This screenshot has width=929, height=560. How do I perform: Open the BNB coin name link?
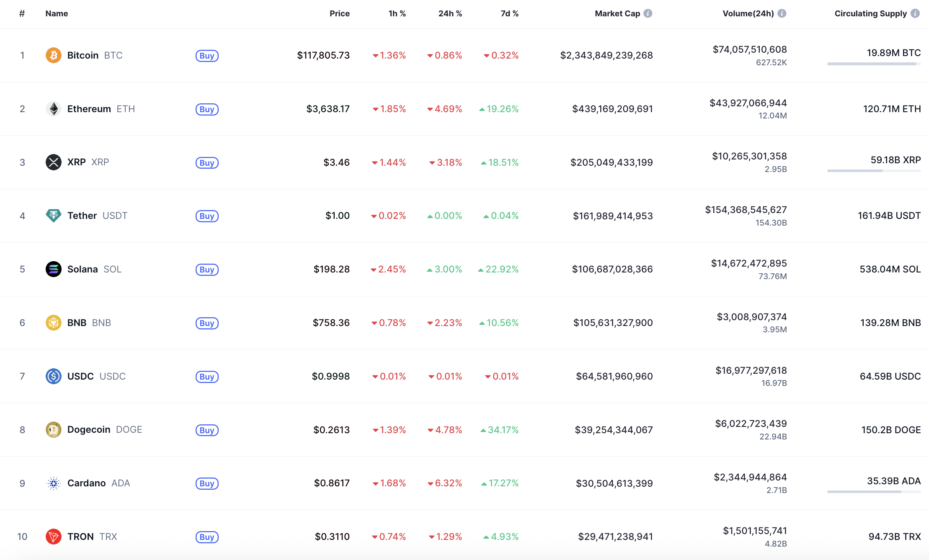click(77, 323)
